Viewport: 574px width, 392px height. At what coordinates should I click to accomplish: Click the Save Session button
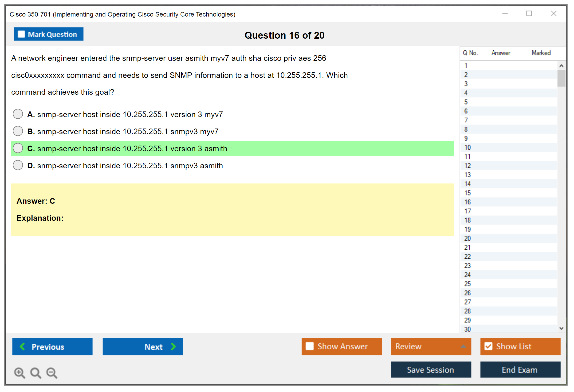click(x=431, y=370)
